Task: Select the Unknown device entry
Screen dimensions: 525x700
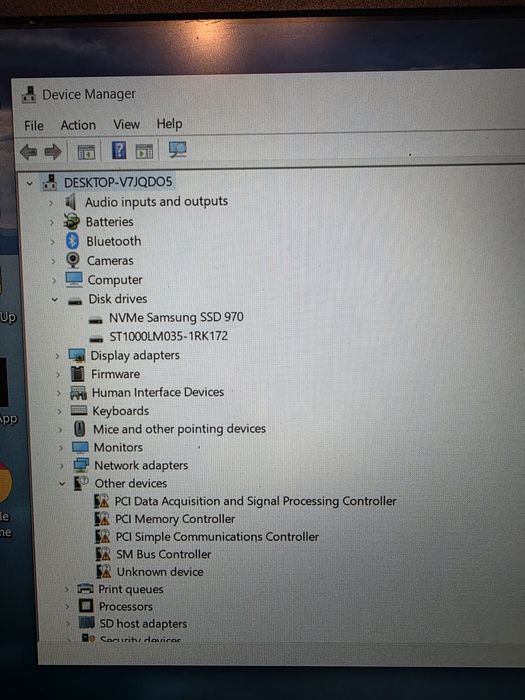Action: click(x=160, y=572)
